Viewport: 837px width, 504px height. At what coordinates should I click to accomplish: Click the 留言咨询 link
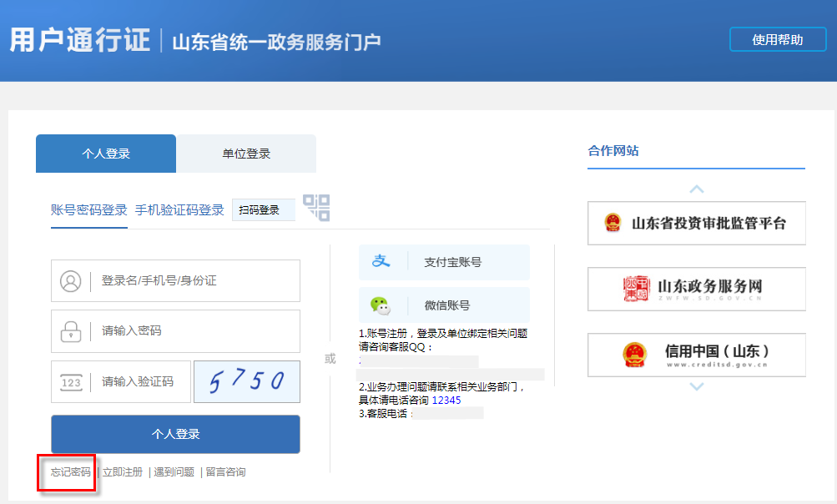point(225,472)
